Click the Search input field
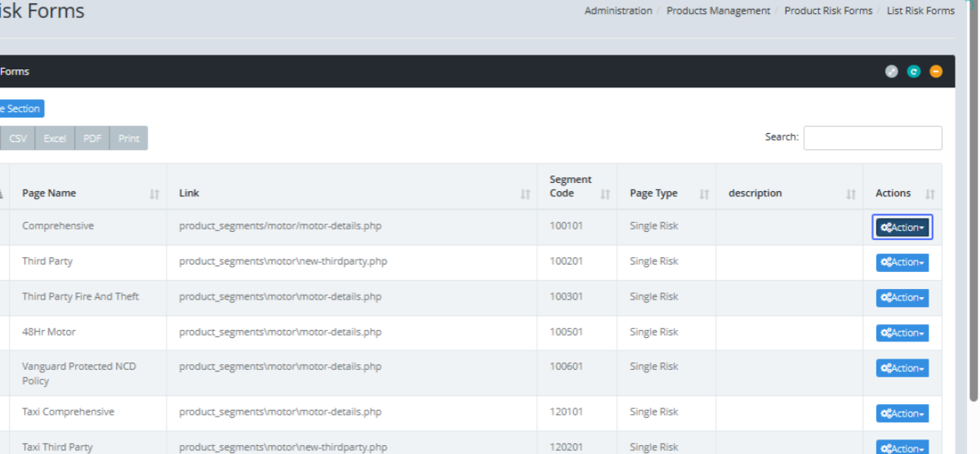 click(x=872, y=138)
